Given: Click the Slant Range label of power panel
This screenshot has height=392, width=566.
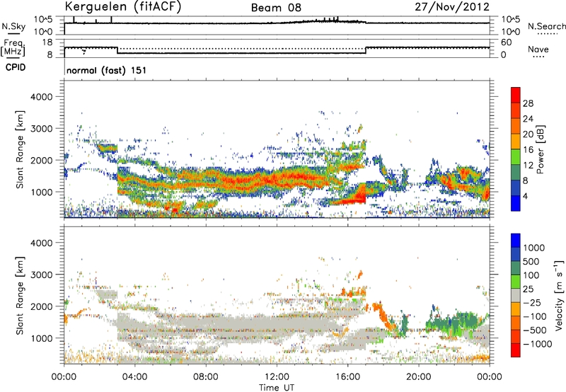Looking at the screenshot, I should pos(20,149).
